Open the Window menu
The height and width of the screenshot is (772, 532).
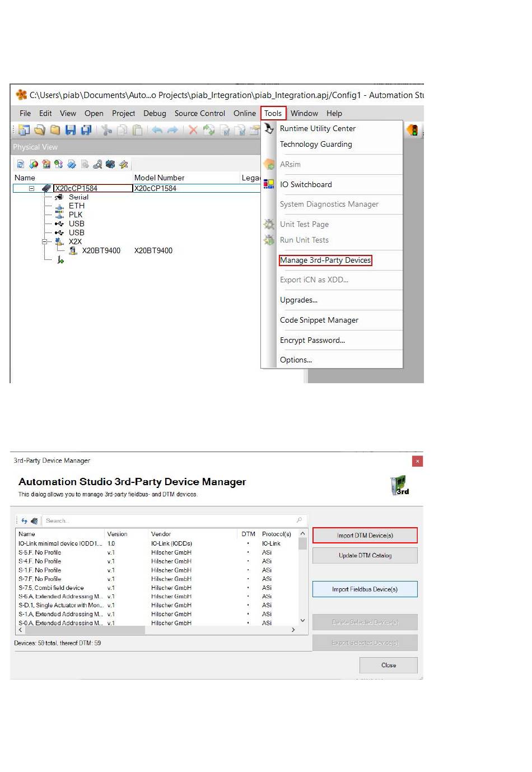pyautogui.click(x=304, y=113)
